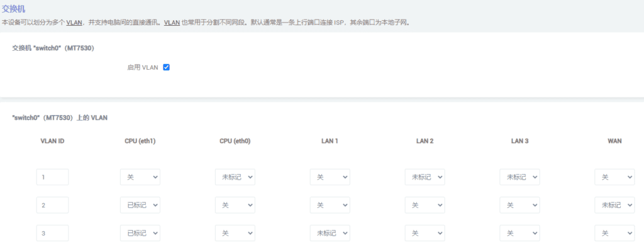
Task: Open VLAN 2 LAN 1 dropdown
Action: [330, 205]
